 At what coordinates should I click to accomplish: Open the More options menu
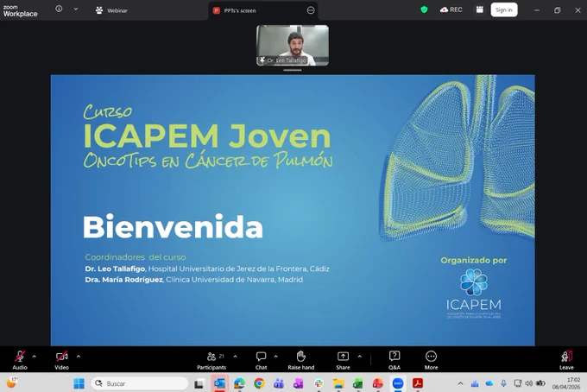pyautogui.click(x=431, y=360)
